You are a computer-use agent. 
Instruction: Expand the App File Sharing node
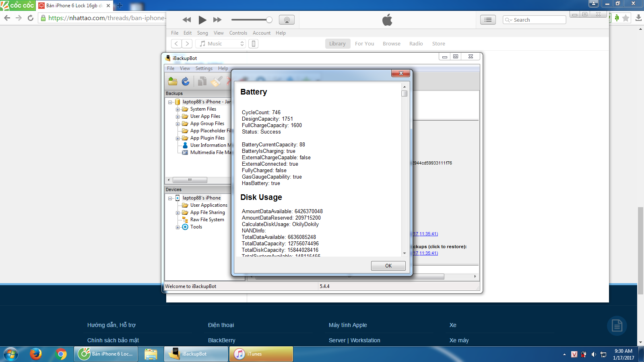click(178, 213)
